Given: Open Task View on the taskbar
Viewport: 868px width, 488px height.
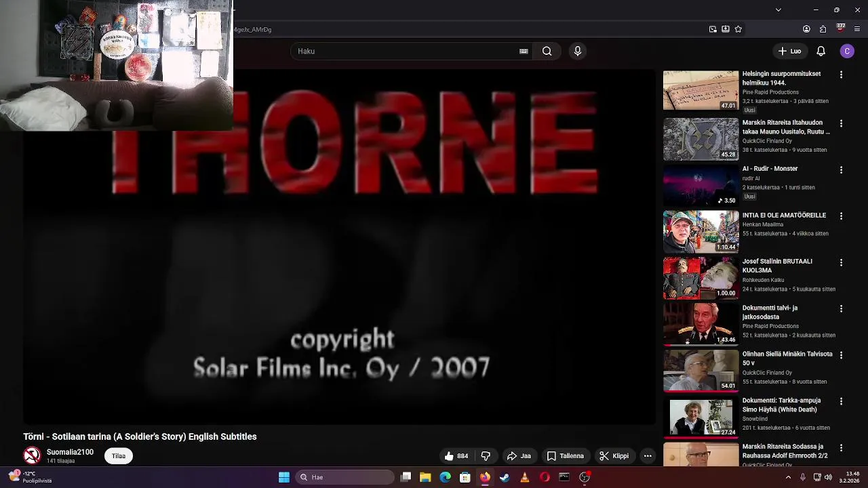Looking at the screenshot, I should (406, 477).
